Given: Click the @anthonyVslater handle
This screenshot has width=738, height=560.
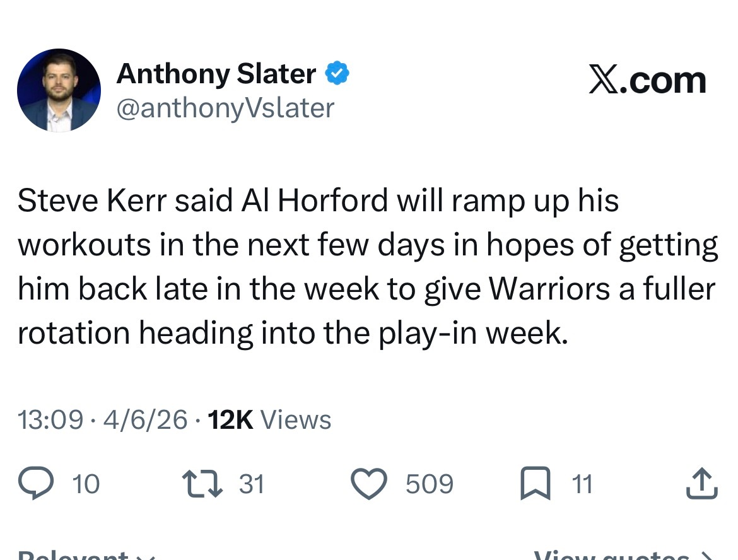Looking at the screenshot, I should tap(225, 108).
